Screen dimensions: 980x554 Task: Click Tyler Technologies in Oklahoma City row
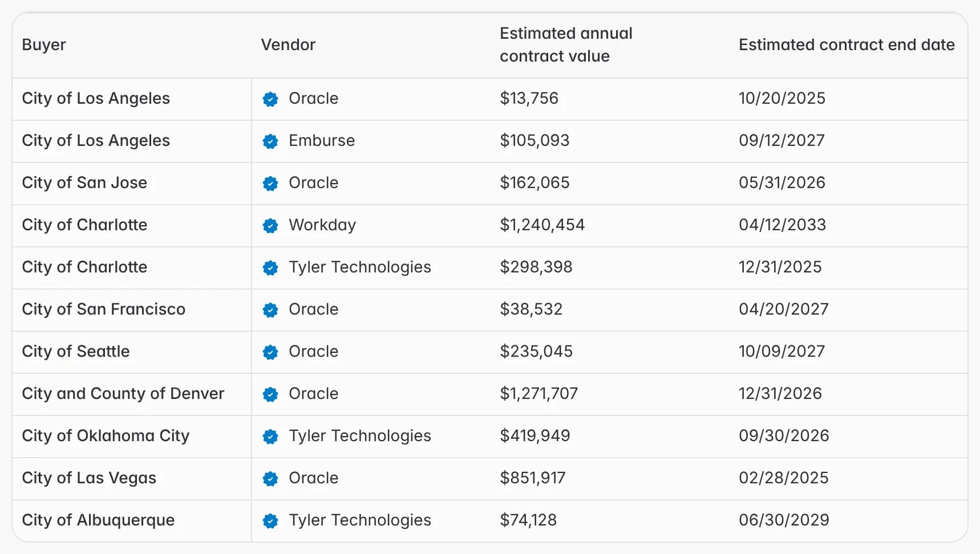(x=360, y=435)
